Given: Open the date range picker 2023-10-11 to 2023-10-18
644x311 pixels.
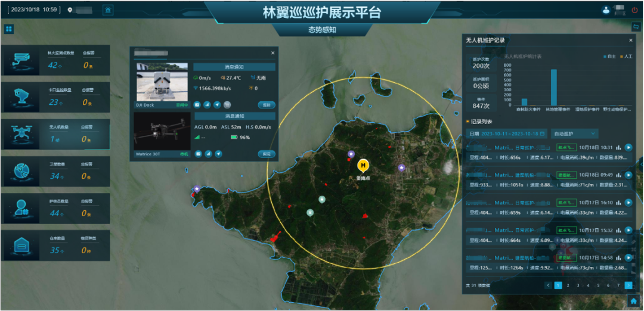Looking at the screenshot, I should pos(513,133).
